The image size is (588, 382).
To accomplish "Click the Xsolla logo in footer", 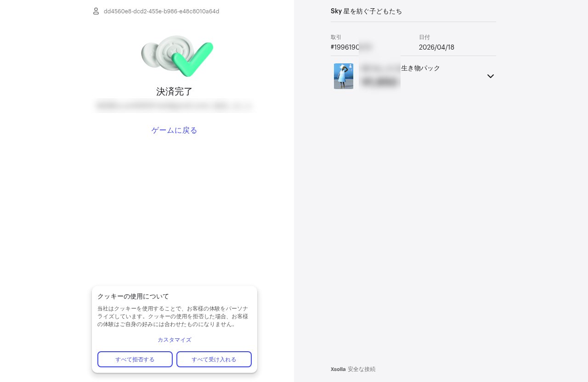I will [x=338, y=369].
